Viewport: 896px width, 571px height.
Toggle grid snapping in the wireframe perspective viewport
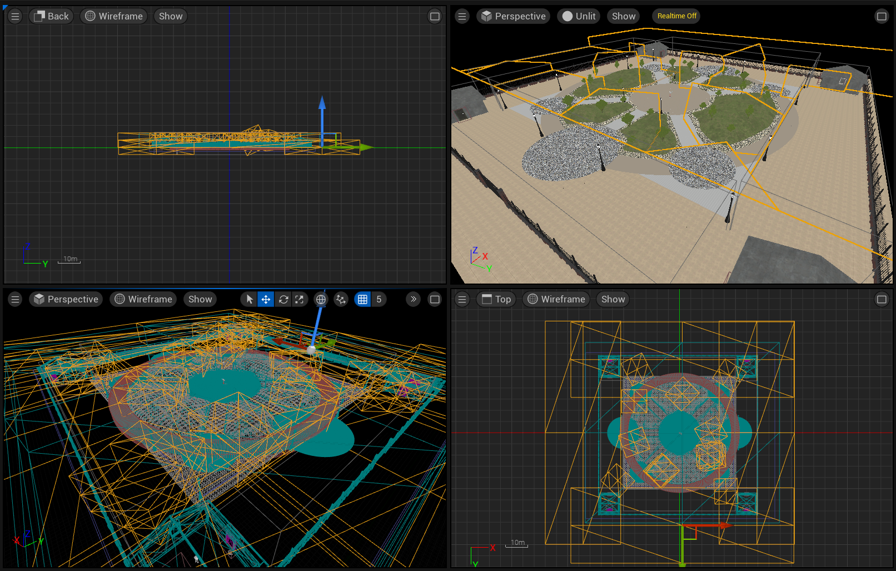pos(363,299)
